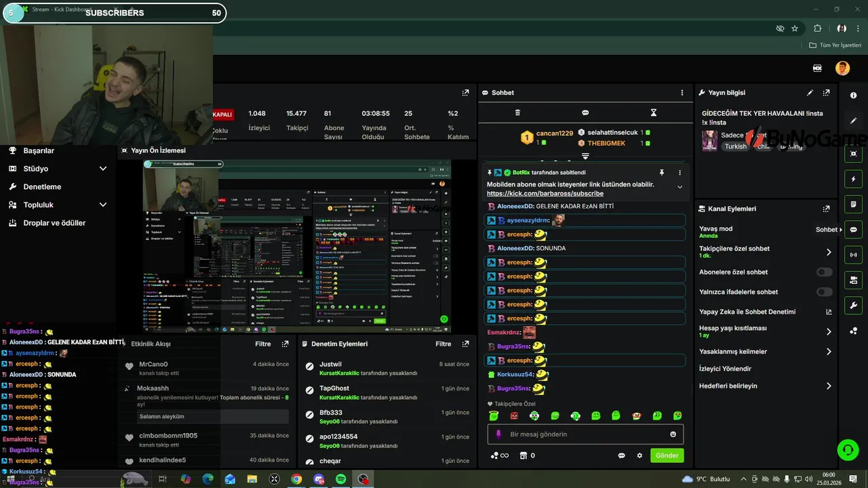Viewport: 868px width, 488px height.
Task: Open Yasaklanmış kelimeler chevron
Action: pyautogui.click(x=829, y=352)
